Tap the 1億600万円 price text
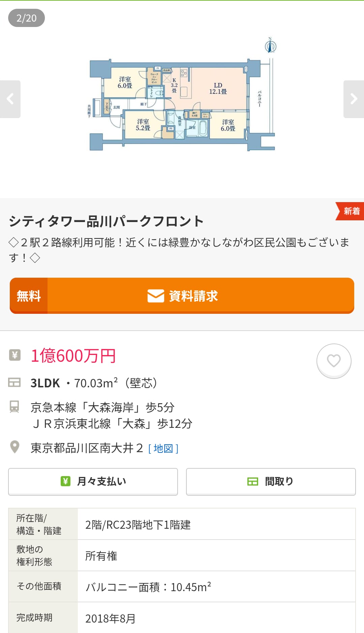The height and width of the screenshot is (633, 364). [73, 356]
